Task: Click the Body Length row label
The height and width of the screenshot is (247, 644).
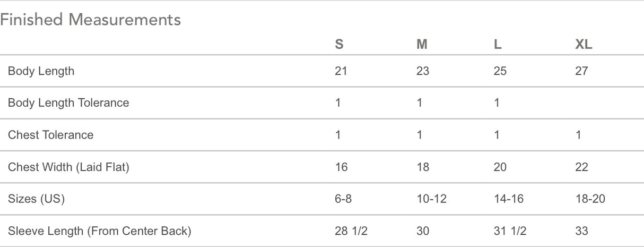Action: click(41, 71)
